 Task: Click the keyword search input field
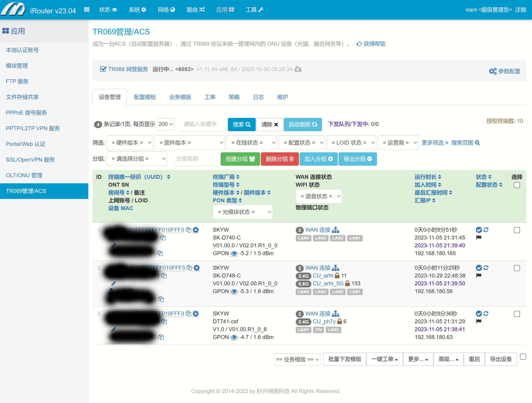click(204, 124)
